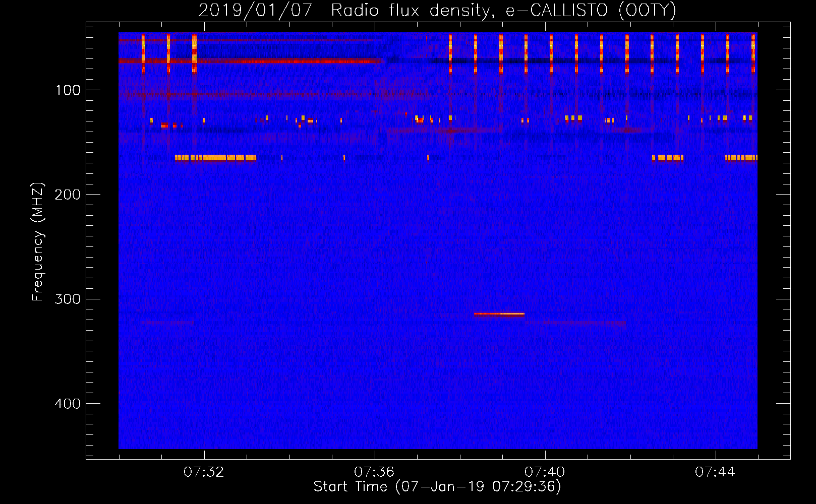Click the 07:32 time tick label

point(204,472)
